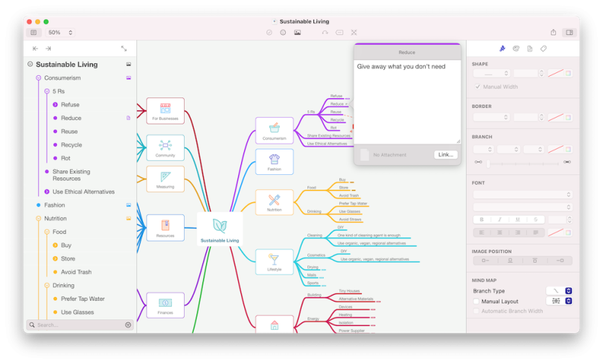Toggle Manual Width checkbox
Screen dimensions: 603x364
[x=478, y=87]
